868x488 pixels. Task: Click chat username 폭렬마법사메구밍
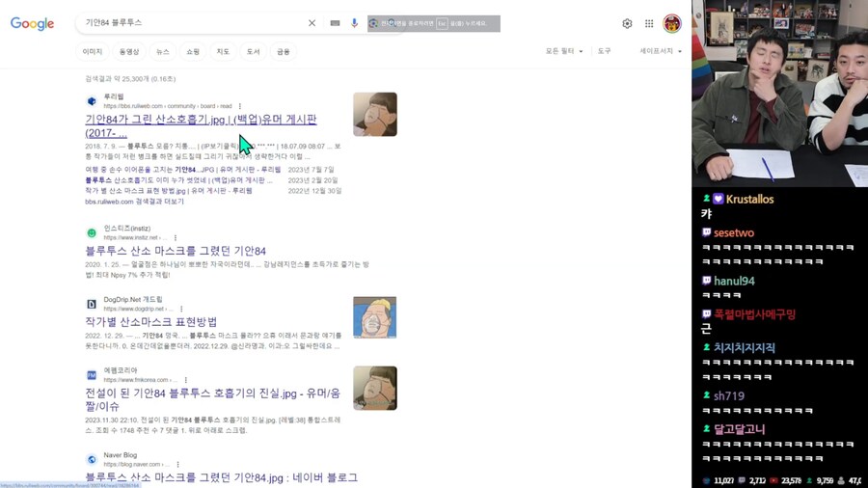[x=755, y=314]
